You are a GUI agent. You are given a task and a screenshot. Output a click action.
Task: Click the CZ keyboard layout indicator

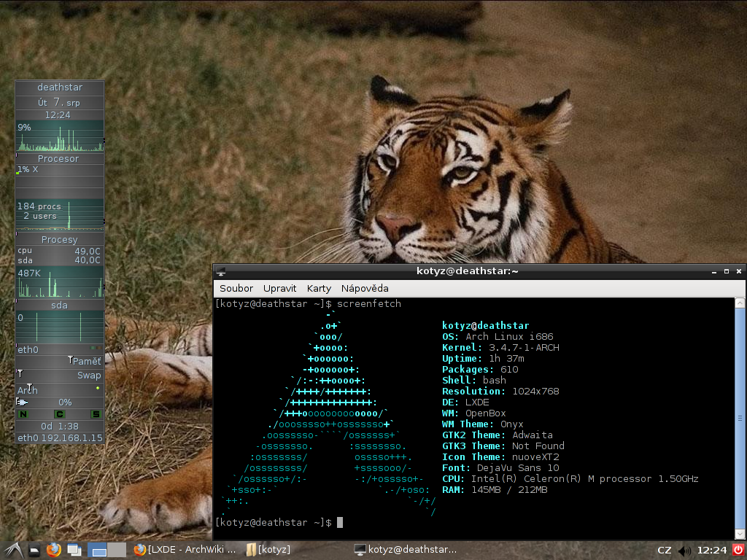(x=665, y=551)
